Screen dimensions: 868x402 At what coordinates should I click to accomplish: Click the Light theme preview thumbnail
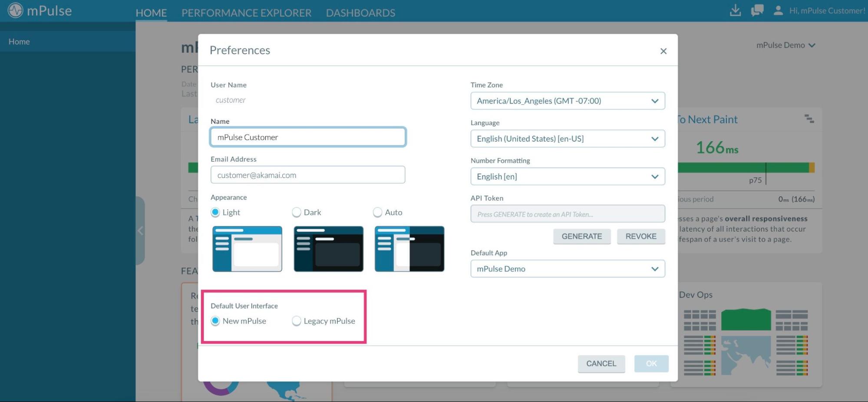pyautogui.click(x=247, y=249)
